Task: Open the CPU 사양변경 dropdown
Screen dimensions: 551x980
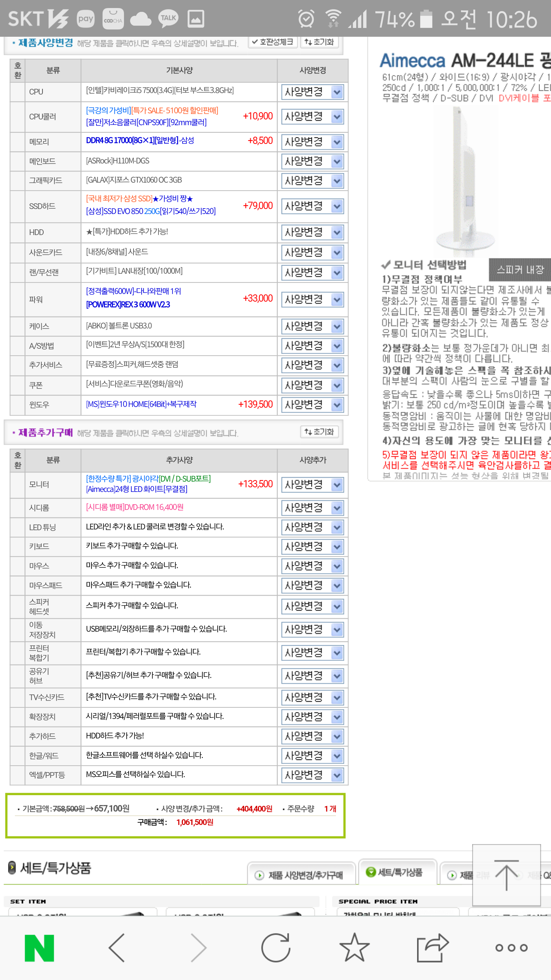Action: (x=312, y=92)
